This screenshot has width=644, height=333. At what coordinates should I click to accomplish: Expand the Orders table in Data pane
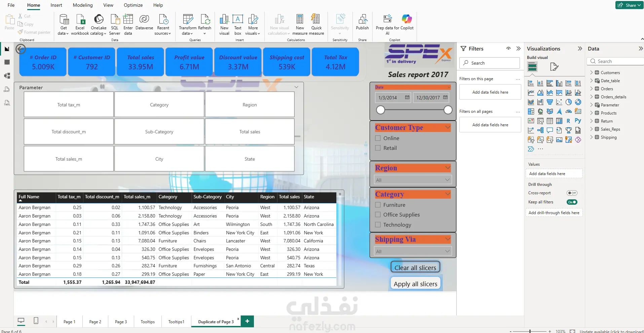(591, 89)
